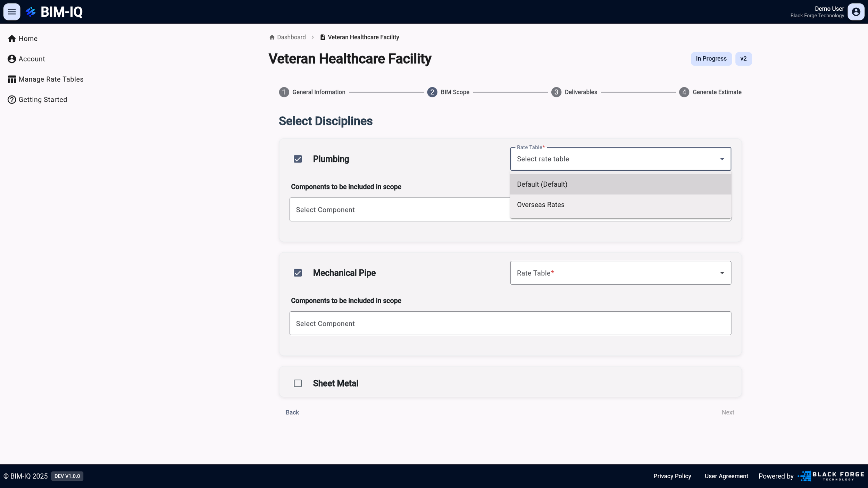Click the Account person icon in sidebar
Screen dimensions: 868x488
coord(12,59)
